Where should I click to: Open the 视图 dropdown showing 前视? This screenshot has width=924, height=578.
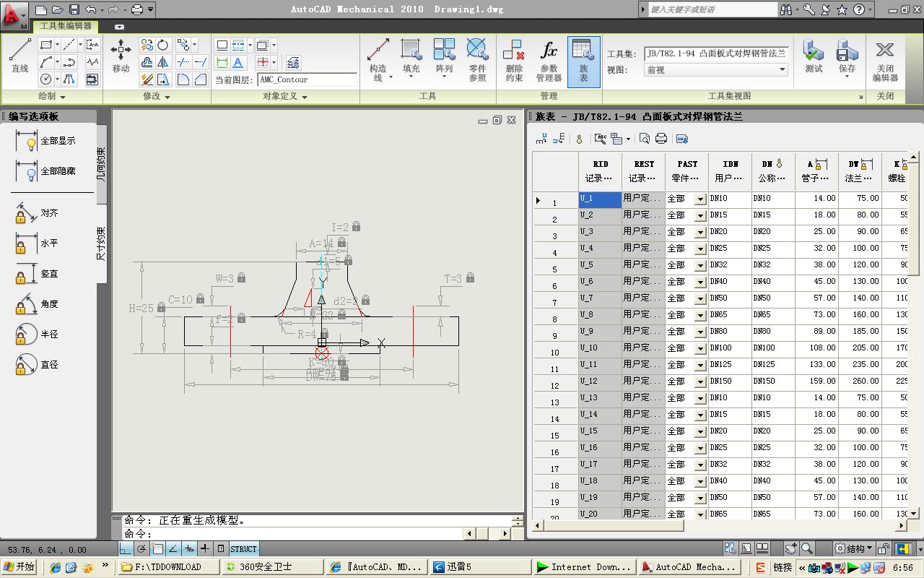click(x=715, y=70)
